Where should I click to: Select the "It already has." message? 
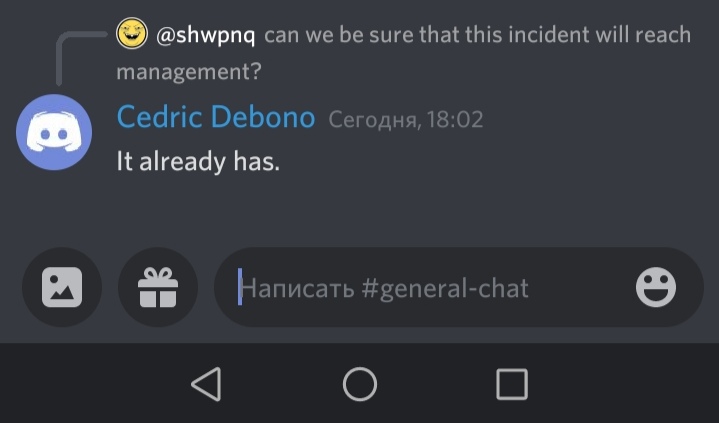point(198,161)
